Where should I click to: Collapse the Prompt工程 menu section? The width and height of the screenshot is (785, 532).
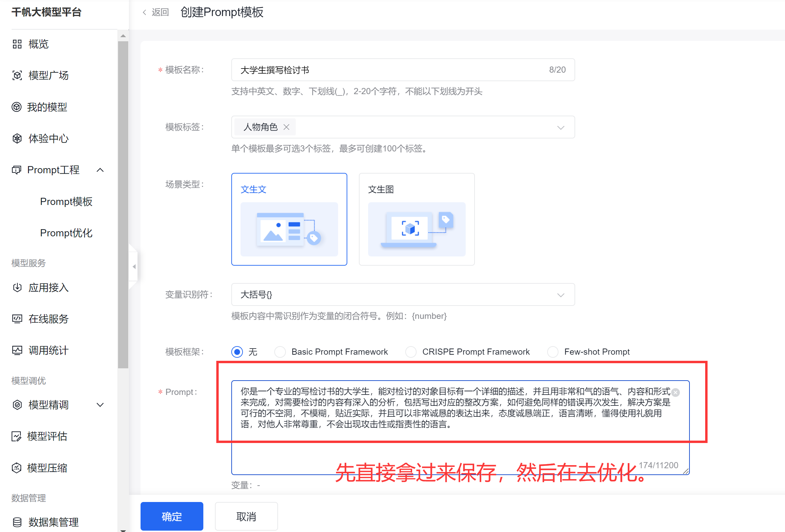[100, 170]
